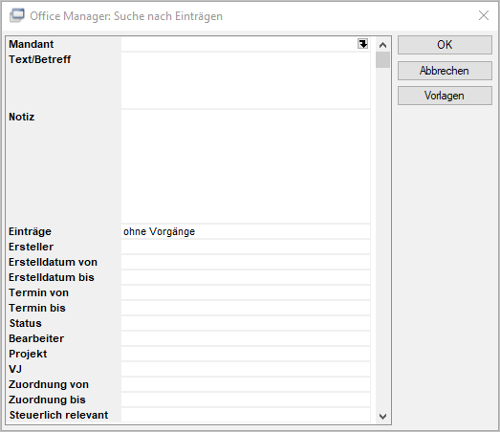The height and width of the screenshot is (432, 500).
Task: Click the Steuerlich relevant field
Action: [x=246, y=415]
